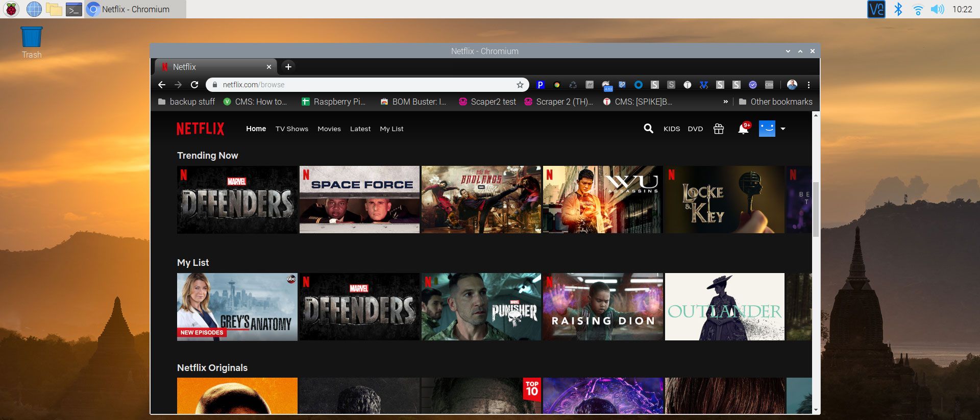Screen dimensions: 980x420
Task: Click the Trending Now row heading
Action: 207,156
